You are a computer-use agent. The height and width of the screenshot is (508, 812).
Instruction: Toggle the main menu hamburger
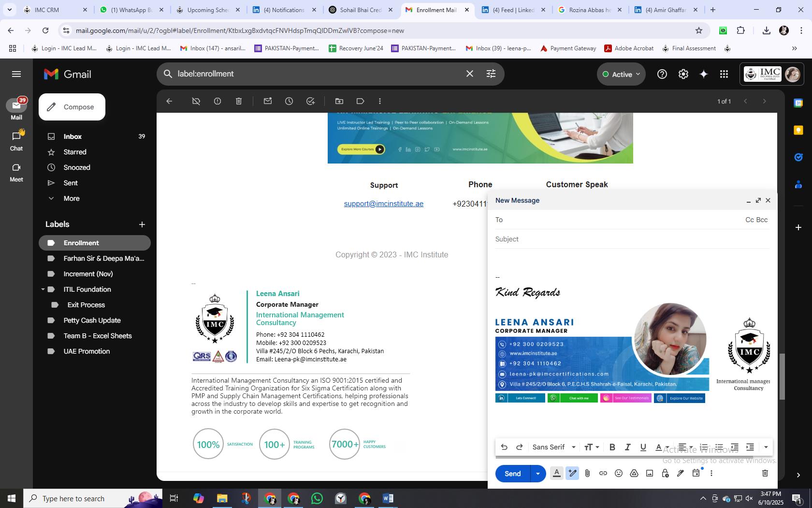(16, 74)
